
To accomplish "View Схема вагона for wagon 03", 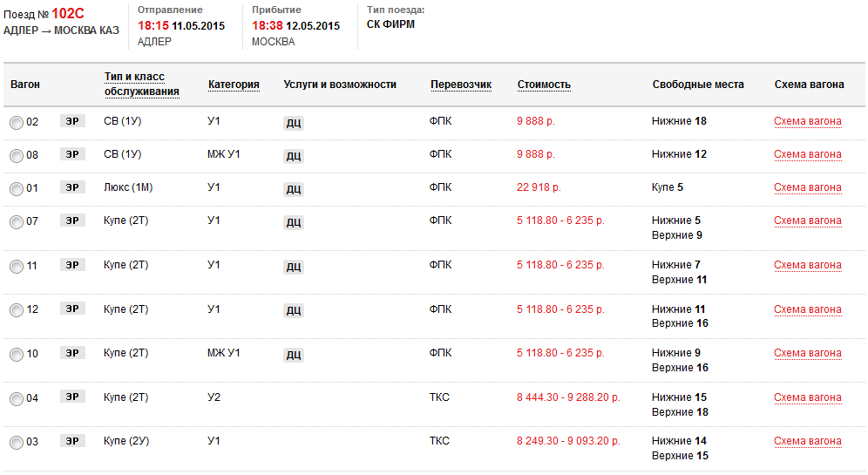I will [x=808, y=442].
